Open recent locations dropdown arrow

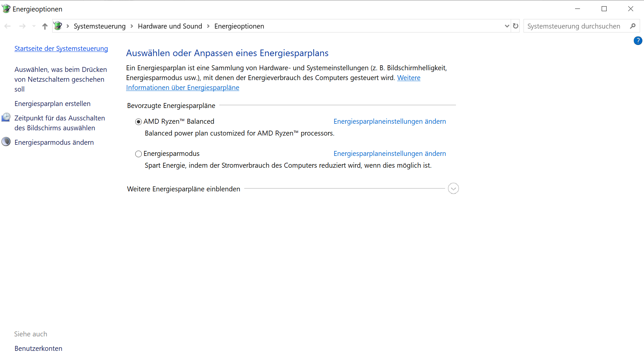pos(34,26)
